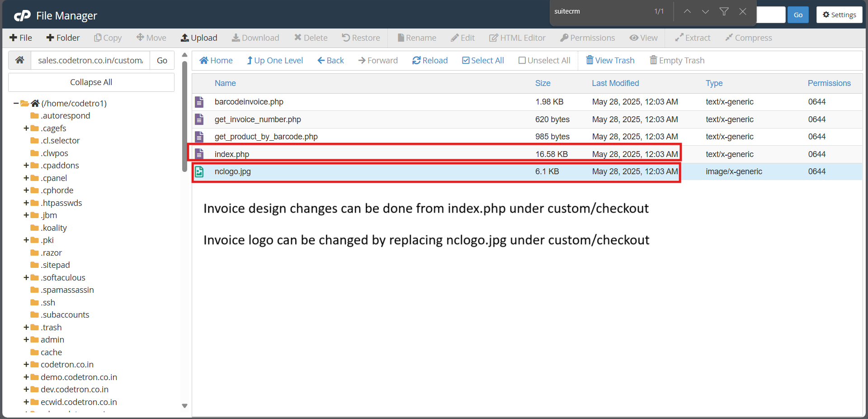Click the Download toolbar icon

236,38
